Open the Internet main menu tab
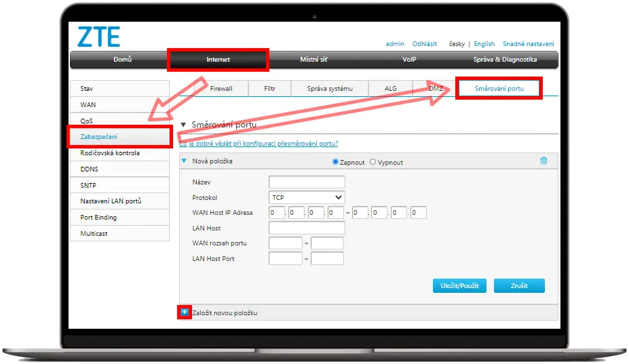629x364 pixels. pyautogui.click(x=218, y=60)
